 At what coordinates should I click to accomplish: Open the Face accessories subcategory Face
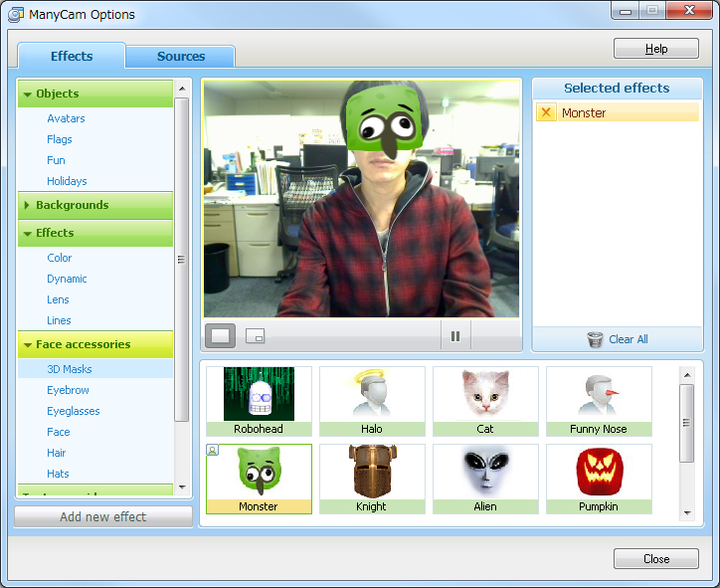coord(59,432)
